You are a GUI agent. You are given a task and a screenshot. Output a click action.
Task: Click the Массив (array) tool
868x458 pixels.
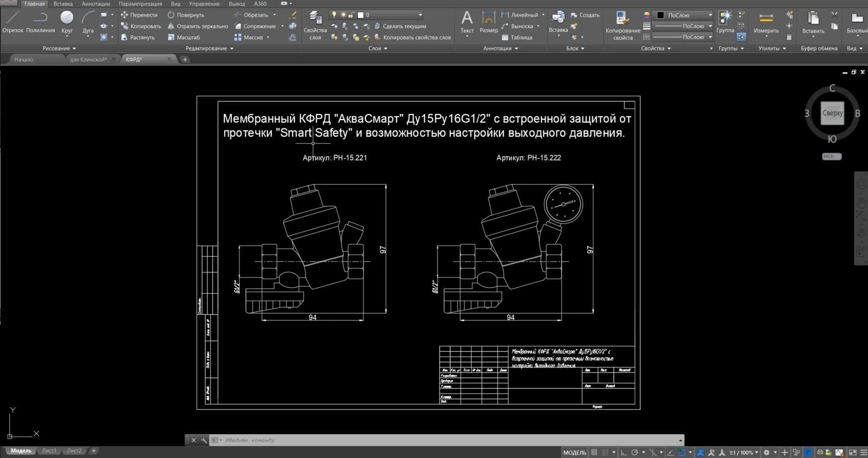tap(248, 38)
